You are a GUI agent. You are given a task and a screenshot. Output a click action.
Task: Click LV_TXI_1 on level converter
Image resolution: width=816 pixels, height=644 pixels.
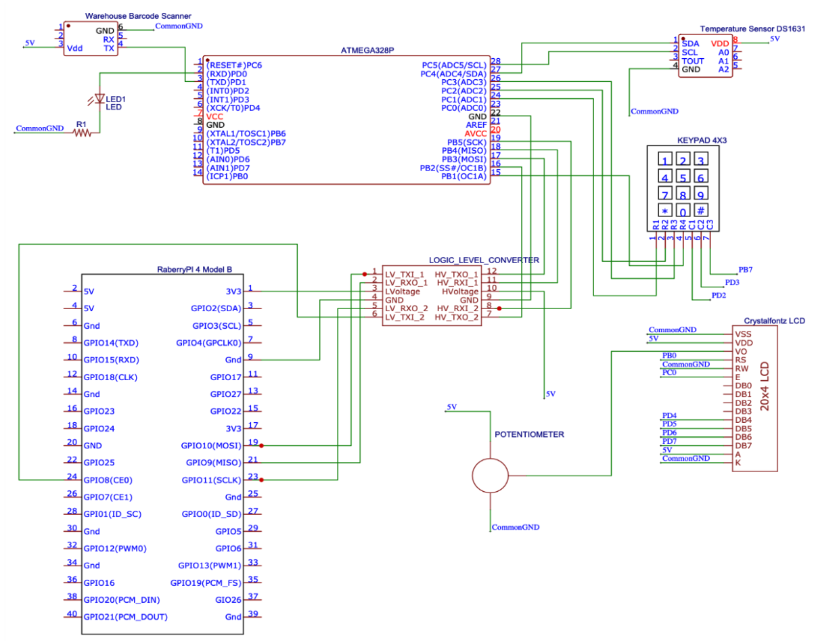click(x=406, y=274)
